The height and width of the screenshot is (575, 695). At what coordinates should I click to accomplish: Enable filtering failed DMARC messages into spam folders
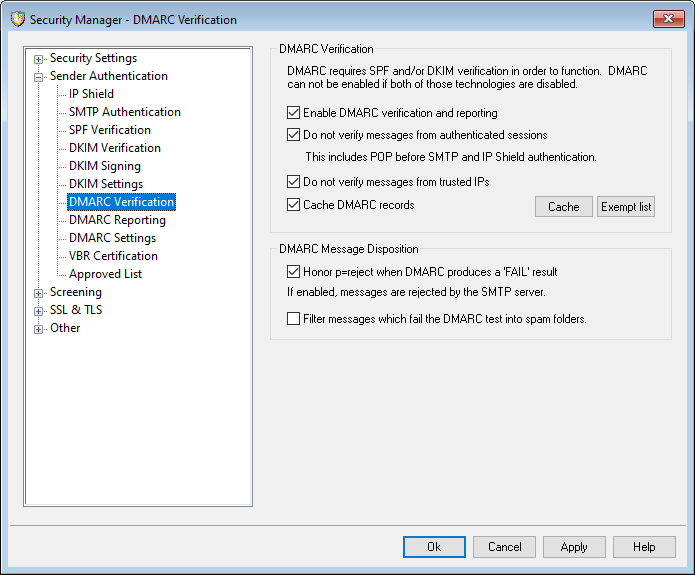coord(293,319)
